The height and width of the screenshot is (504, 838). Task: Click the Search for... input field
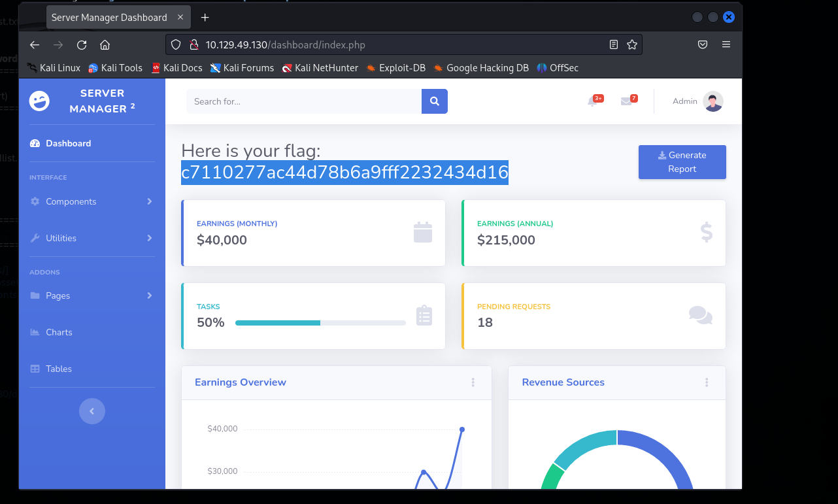point(304,101)
